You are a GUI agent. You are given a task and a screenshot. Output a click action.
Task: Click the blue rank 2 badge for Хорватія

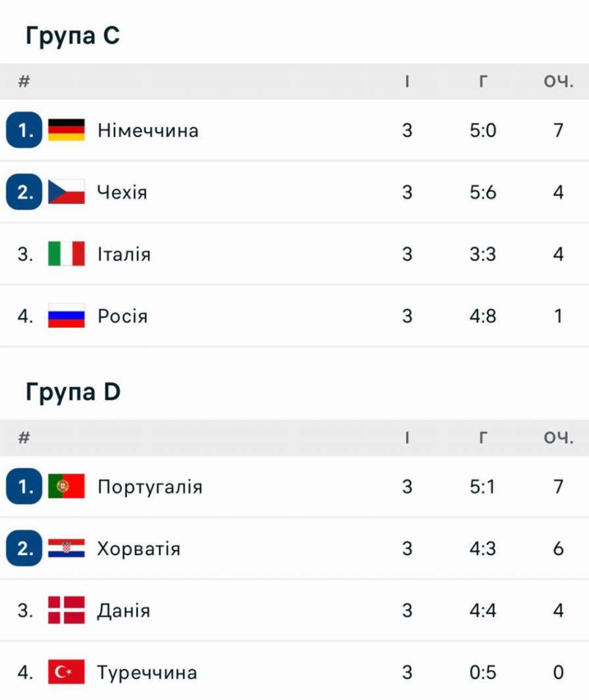point(24,548)
